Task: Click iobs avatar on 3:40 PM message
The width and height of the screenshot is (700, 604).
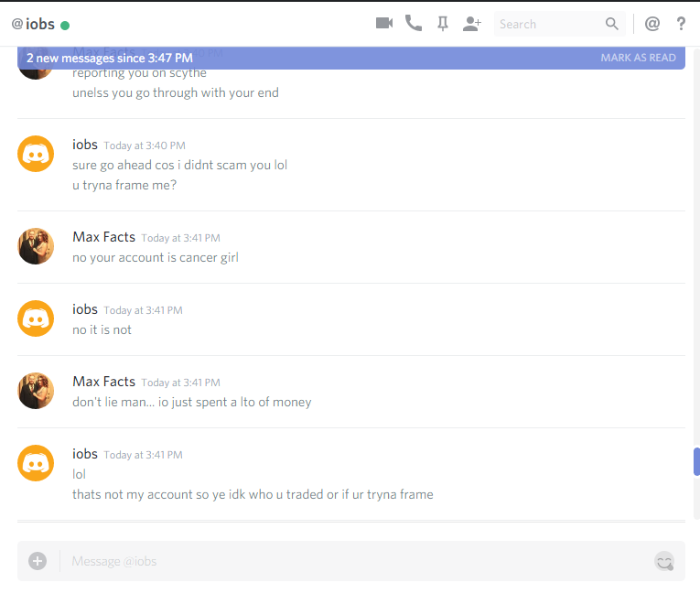Action: (36, 154)
